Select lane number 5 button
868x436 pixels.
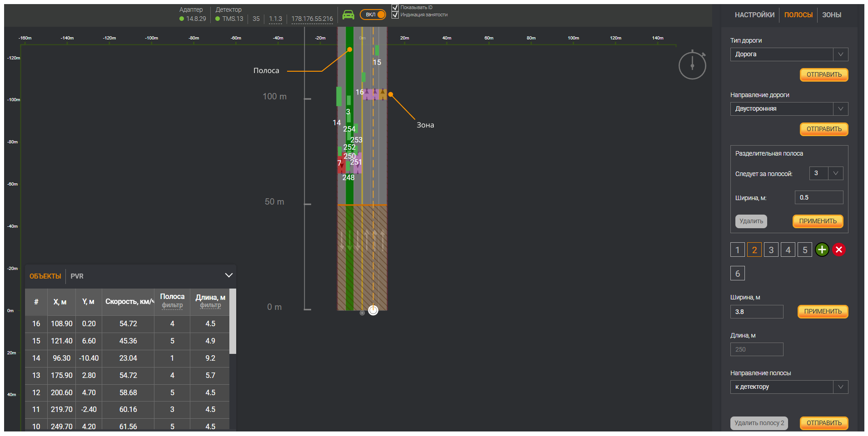point(805,250)
